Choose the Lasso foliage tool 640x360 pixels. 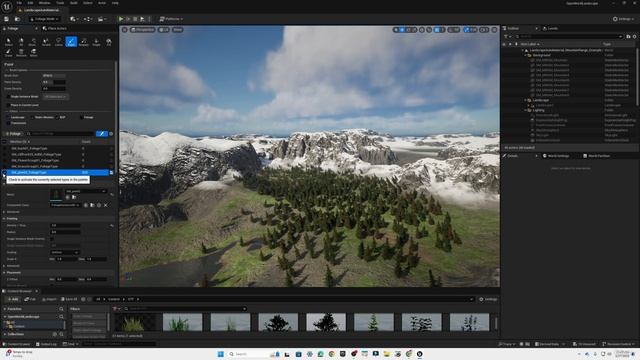59,42
